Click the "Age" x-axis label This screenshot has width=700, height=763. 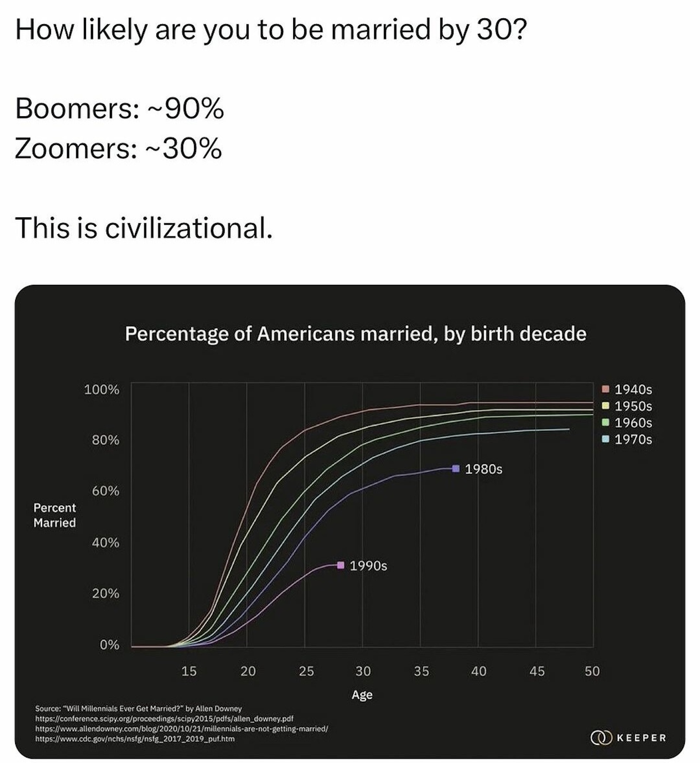click(x=362, y=695)
